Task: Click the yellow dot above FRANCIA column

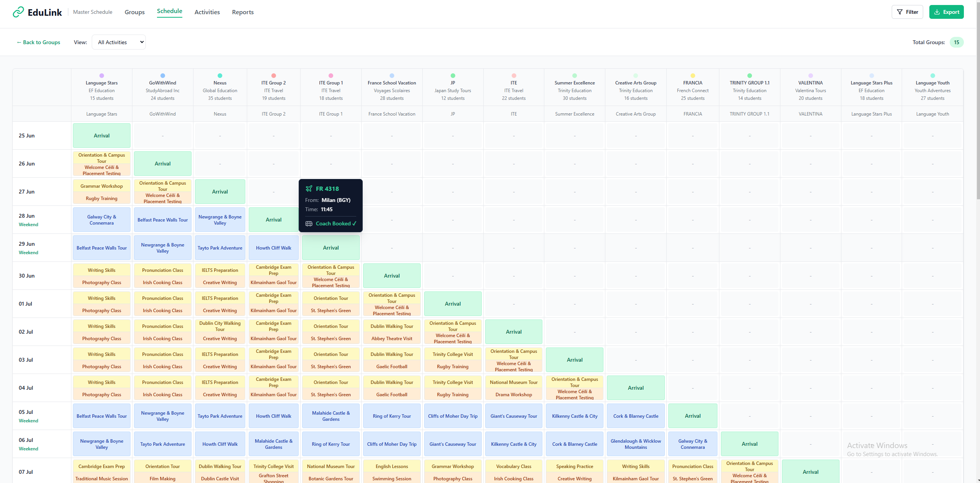Action: coord(692,75)
